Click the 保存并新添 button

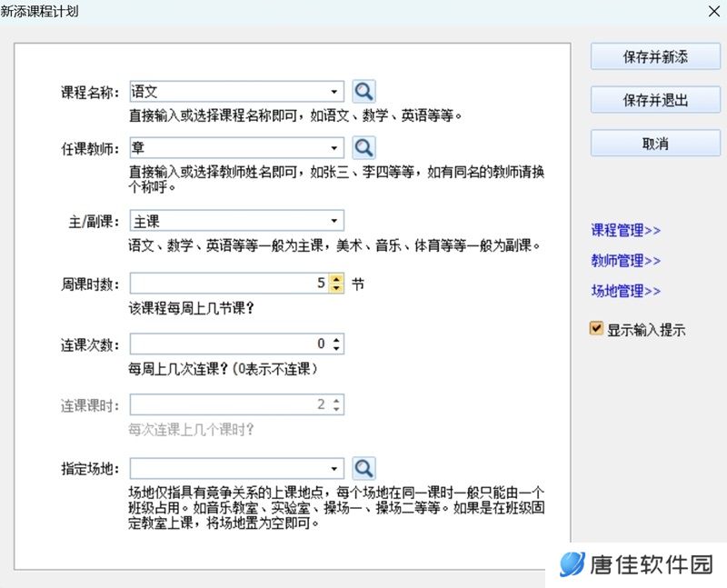(655, 57)
